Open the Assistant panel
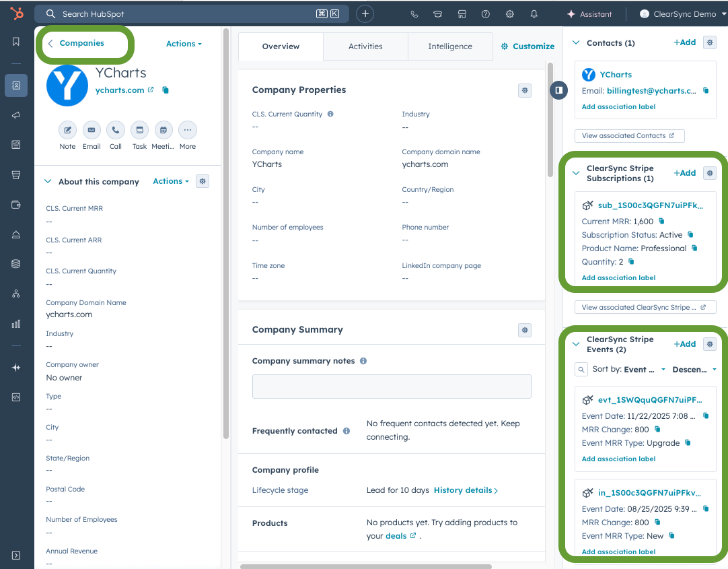 pyautogui.click(x=589, y=14)
